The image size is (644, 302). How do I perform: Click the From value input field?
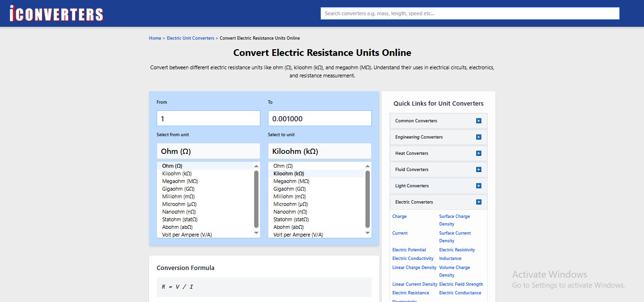[x=208, y=119]
